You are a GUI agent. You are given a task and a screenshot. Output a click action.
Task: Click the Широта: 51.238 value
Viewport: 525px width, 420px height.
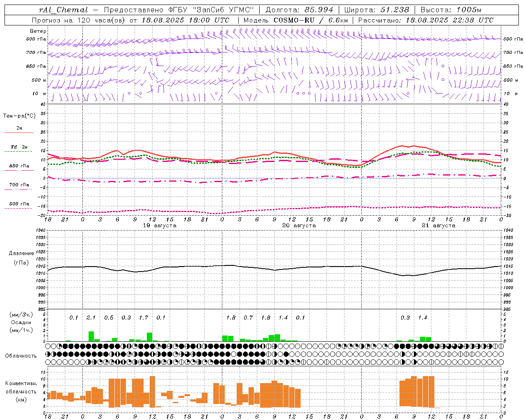pos(377,10)
